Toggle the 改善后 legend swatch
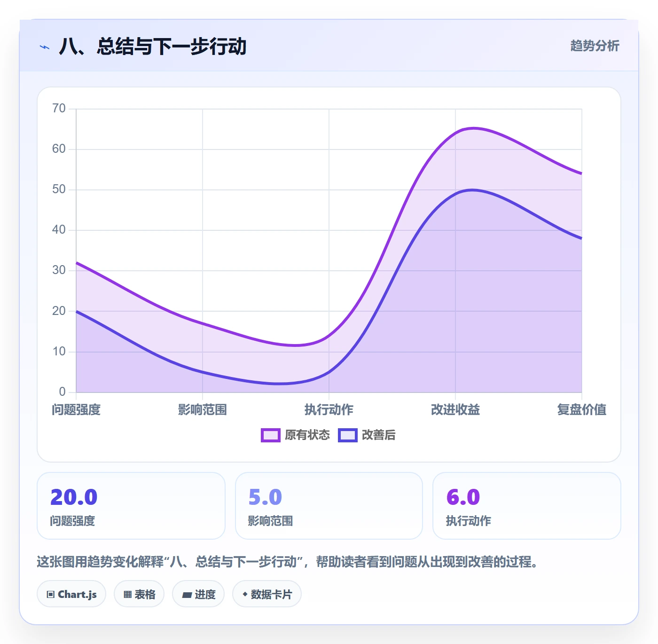This screenshot has height=644, width=658. tap(348, 435)
